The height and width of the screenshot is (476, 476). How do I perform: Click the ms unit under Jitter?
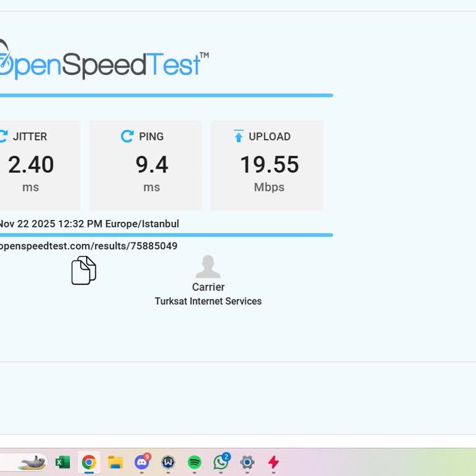coord(30,188)
